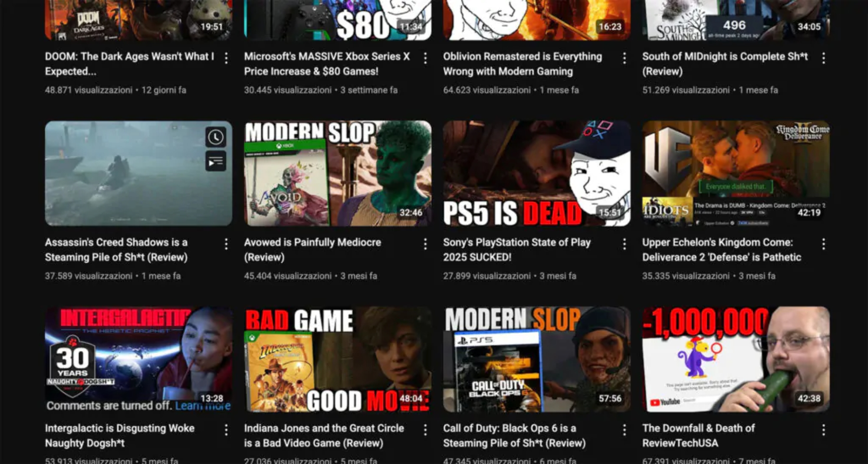Open more actions for Sony State of Play video
The height and width of the screenshot is (464, 868).
coord(624,244)
